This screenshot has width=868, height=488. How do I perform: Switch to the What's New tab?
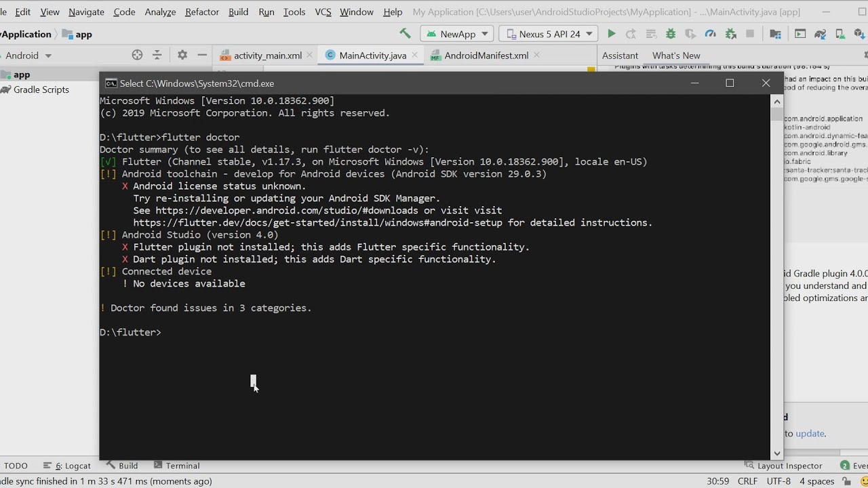point(676,56)
